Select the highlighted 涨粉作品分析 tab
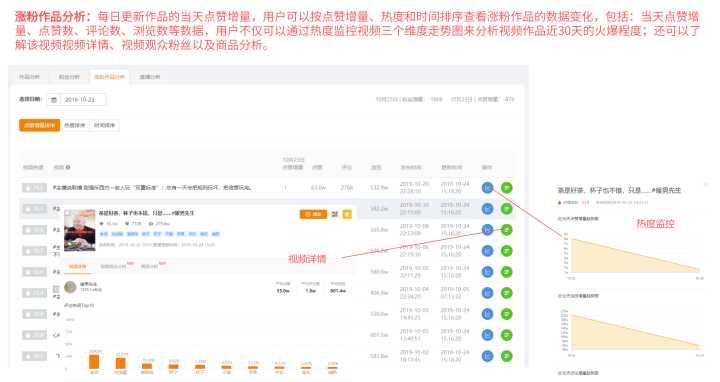 pos(109,77)
